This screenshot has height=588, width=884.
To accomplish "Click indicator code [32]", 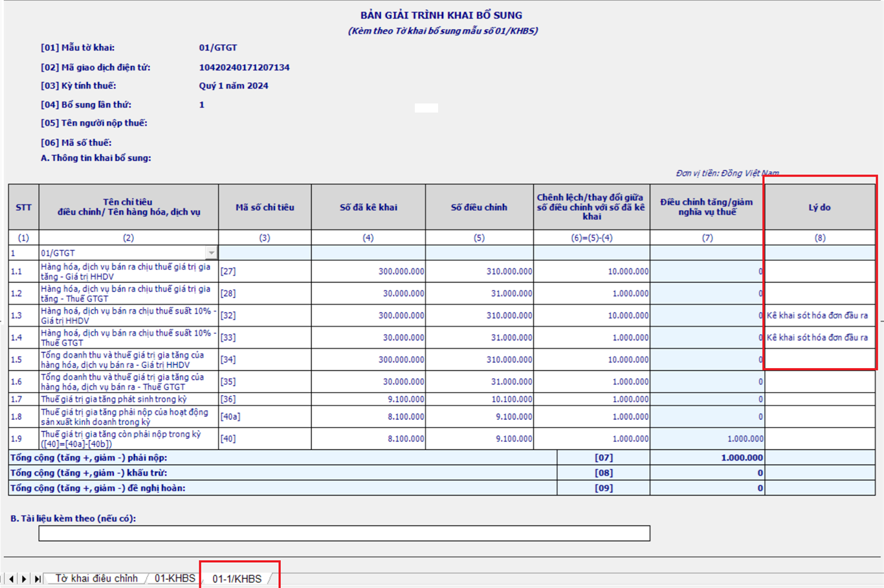I will click(x=228, y=316).
